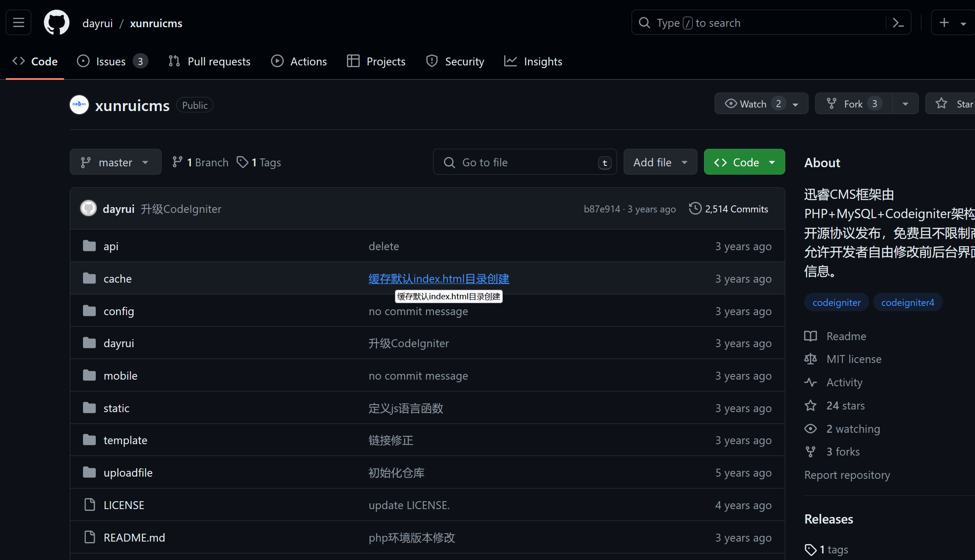Expand the master branch dropdown
The image size is (975, 560).
115,162
